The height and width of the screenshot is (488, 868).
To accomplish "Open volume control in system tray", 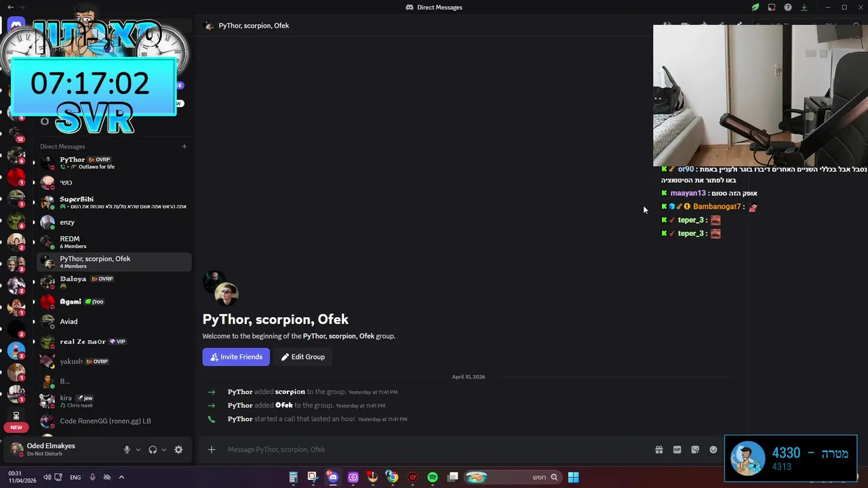I will (x=47, y=477).
